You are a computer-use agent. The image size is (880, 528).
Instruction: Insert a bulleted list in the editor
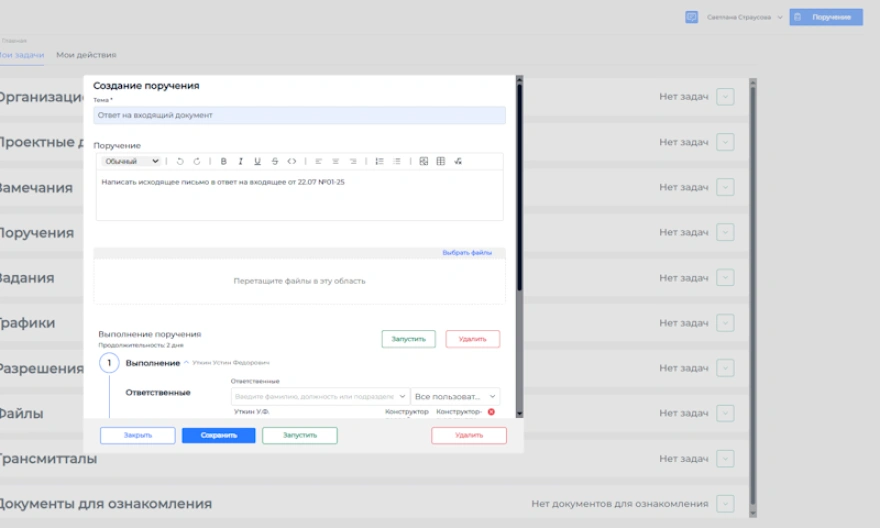tap(397, 162)
